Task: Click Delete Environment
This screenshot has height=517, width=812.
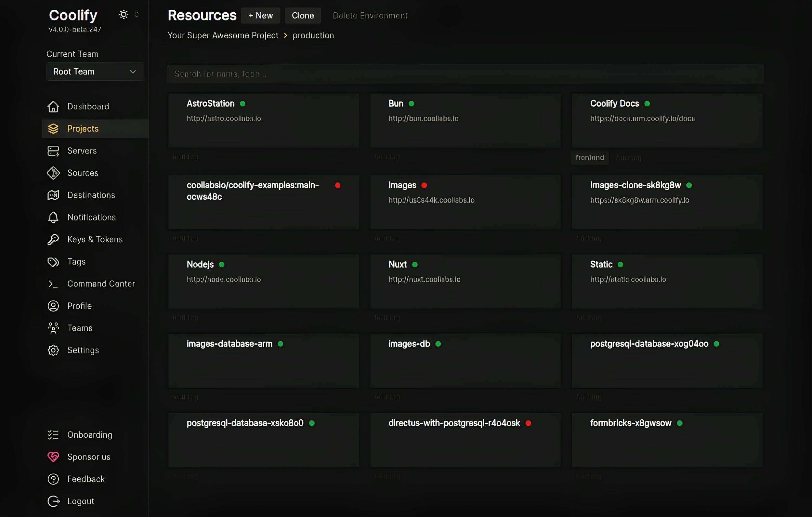Action: [370, 16]
